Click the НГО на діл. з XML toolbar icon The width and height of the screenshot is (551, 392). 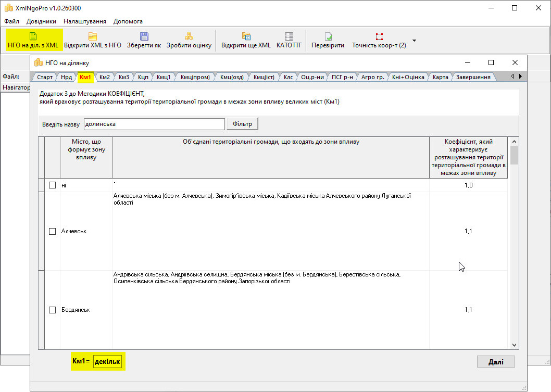tap(33, 36)
